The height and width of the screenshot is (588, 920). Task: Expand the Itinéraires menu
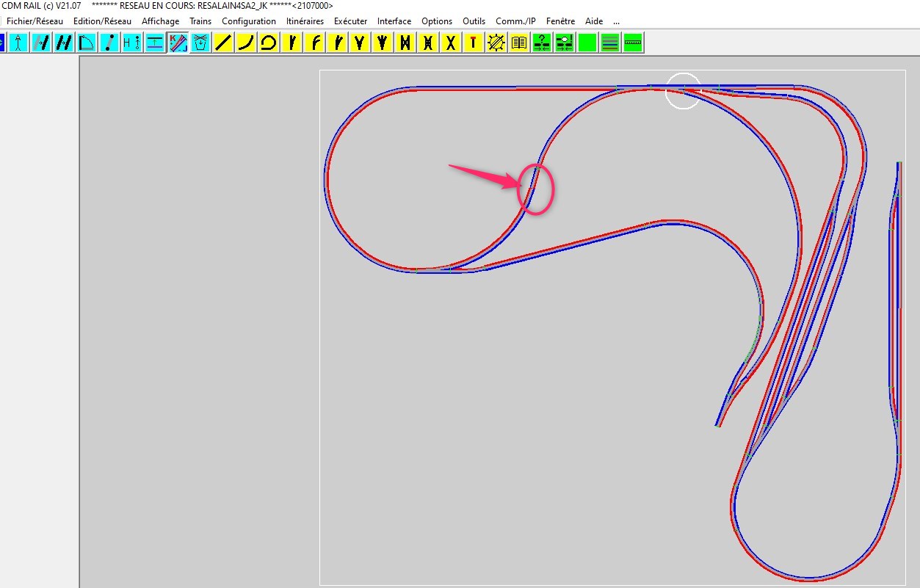[305, 21]
